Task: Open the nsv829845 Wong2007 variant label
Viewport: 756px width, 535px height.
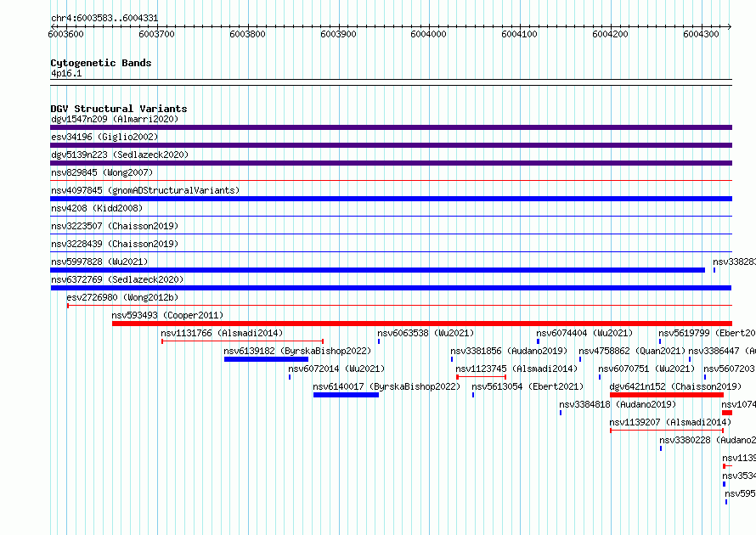Action: (102, 172)
